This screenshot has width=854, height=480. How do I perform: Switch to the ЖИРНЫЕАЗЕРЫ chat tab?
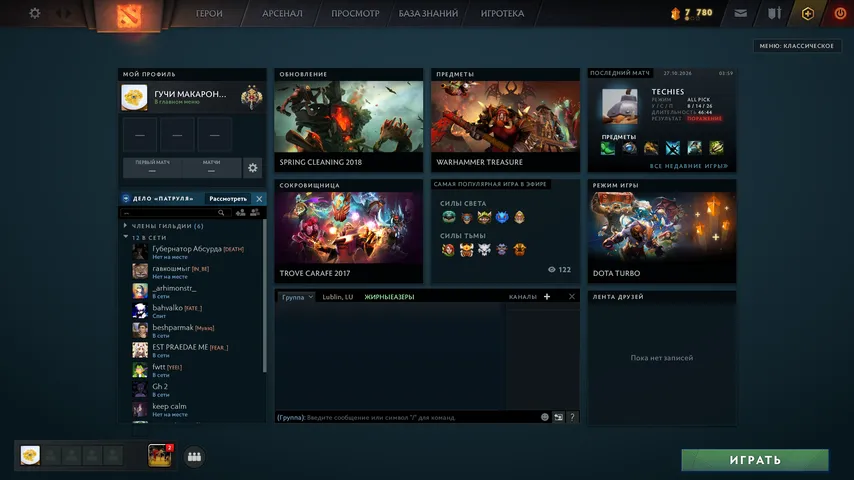[389, 297]
